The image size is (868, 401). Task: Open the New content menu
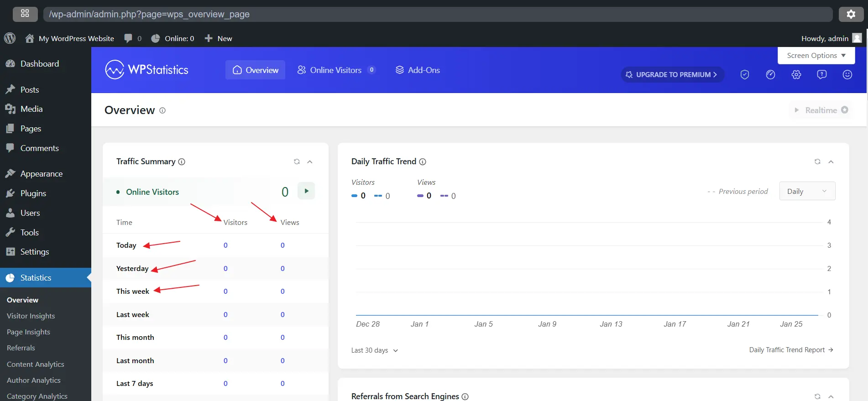pos(218,38)
